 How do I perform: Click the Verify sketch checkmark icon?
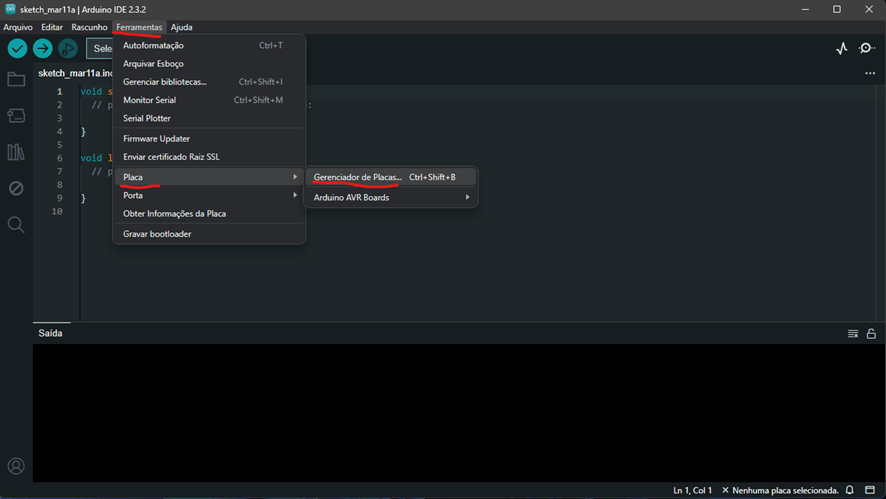coord(17,48)
